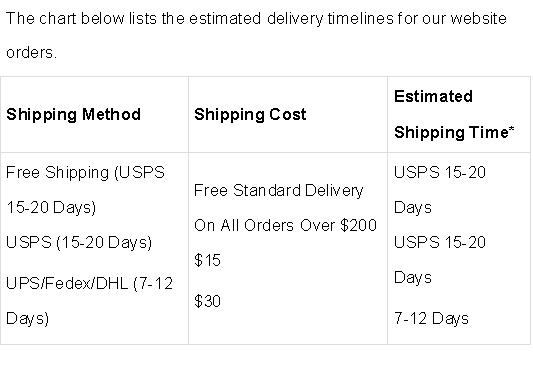Image resolution: width=533 pixels, height=381 pixels.
Task: Click the asterisk after 'Shipping Time'
Action: point(512,129)
